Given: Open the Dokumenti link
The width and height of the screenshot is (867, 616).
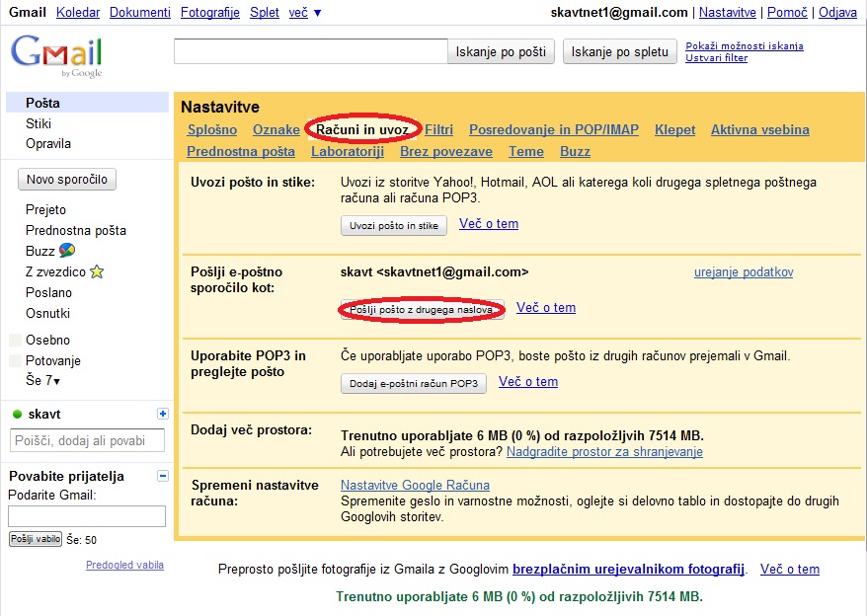Looking at the screenshot, I should click(140, 12).
